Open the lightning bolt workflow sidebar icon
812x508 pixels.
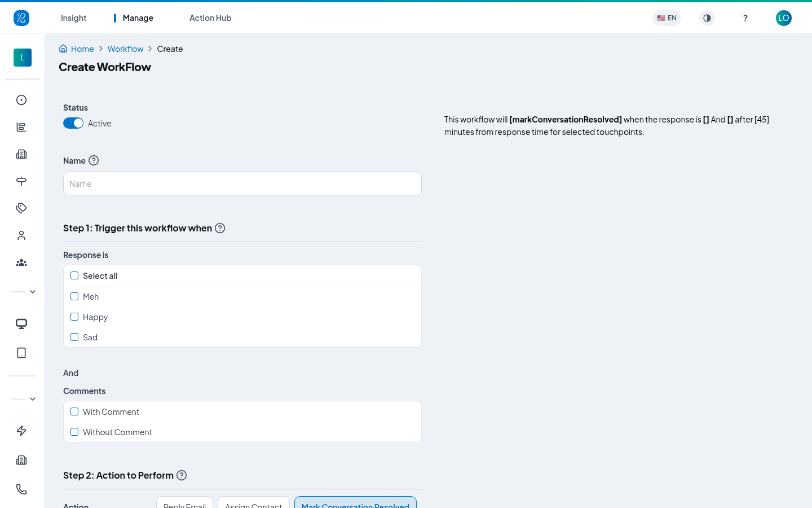[x=21, y=431]
